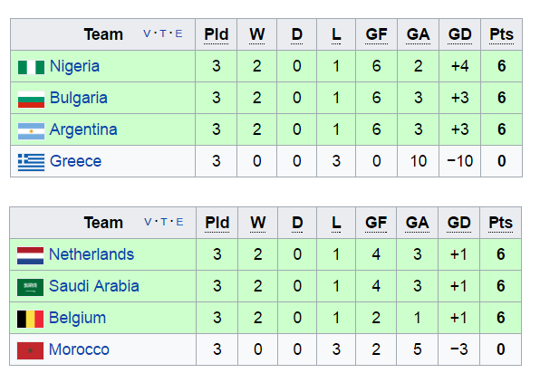540x392 pixels.
Task: Click the Saudi Arabia flag icon
Action: (x=30, y=287)
